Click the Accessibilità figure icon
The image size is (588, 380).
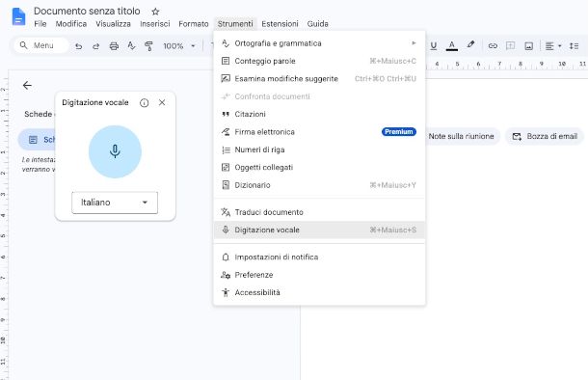(226, 292)
